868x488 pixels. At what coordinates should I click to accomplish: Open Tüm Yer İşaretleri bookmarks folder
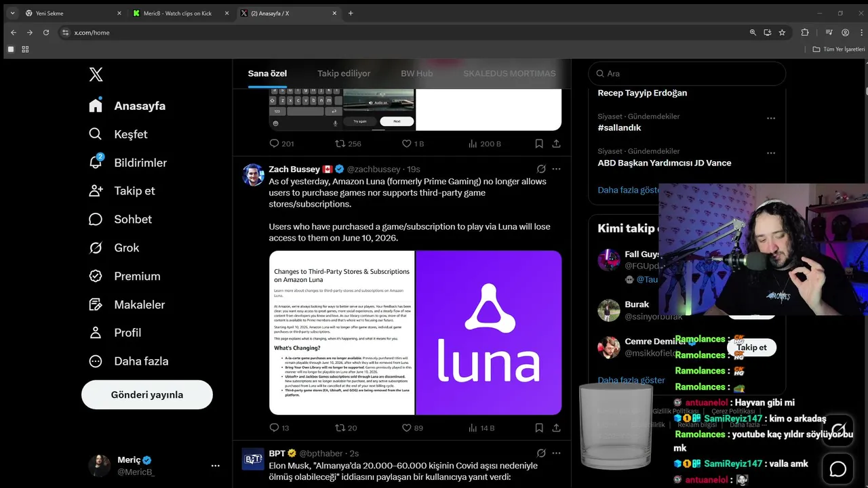[838, 49]
